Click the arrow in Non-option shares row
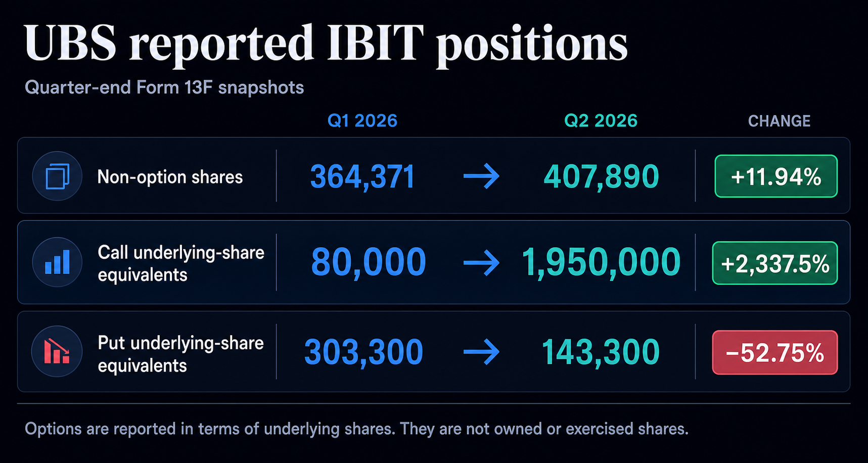The image size is (868, 463). click(481, 176)
